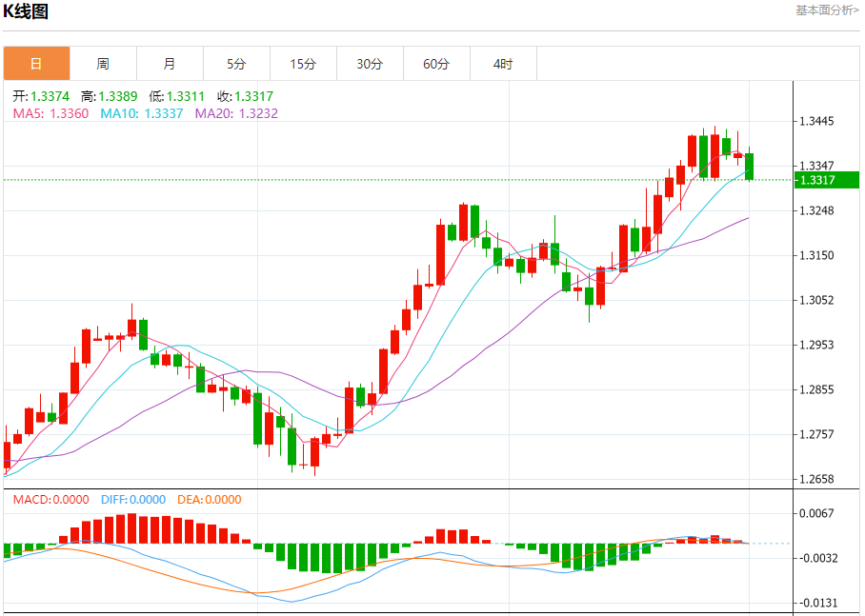
Task: Click the MA10: 1.3337 label
Action: pos(142,113)
